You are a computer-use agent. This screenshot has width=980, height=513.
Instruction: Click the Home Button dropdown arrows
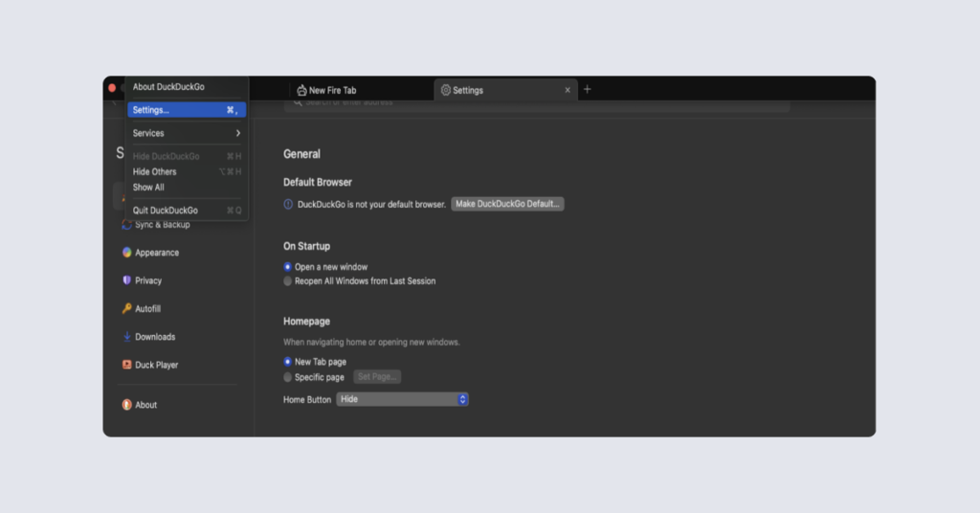462,399
